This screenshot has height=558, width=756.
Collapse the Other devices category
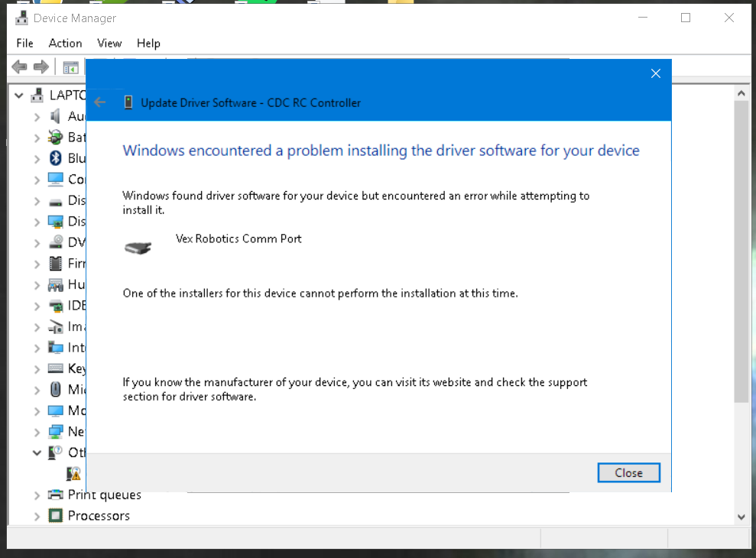click(x=37, y=453)
